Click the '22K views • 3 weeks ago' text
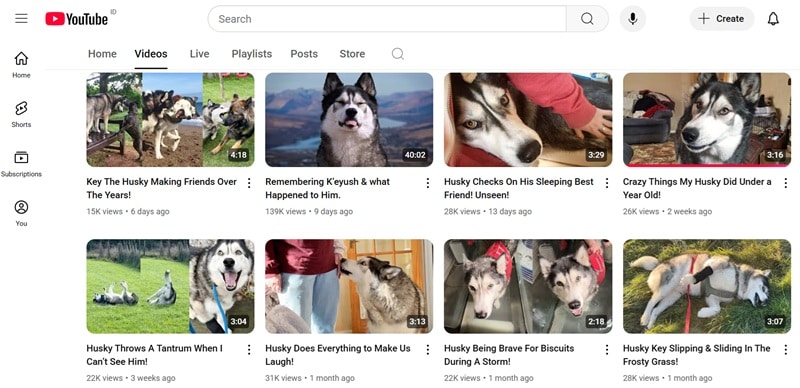Screen dimensions: 800x388 pyautogui.click(x=131, y=378)
